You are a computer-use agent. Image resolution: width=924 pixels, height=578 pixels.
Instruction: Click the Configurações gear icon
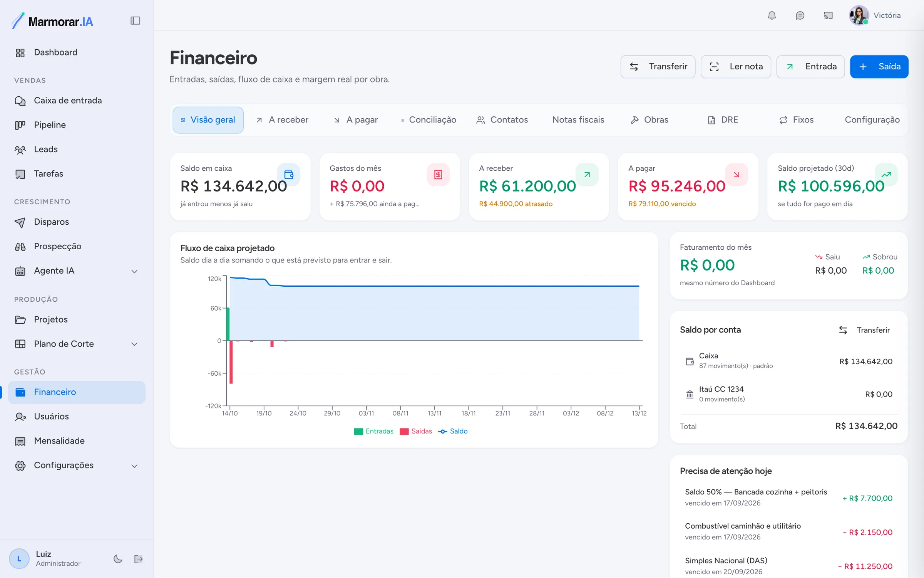20,465
